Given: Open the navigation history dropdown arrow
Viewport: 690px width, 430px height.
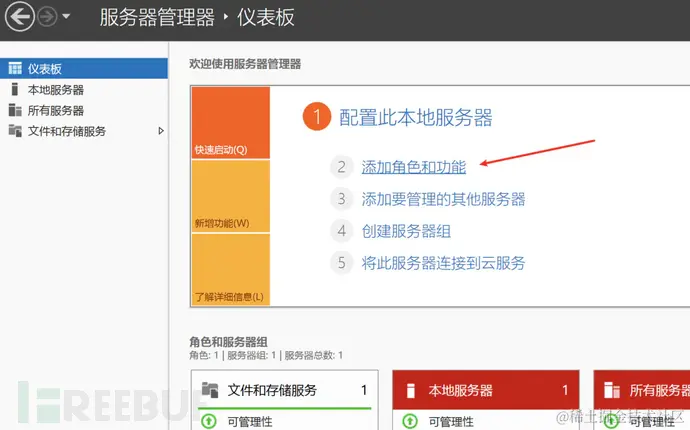Looking at the screenshot, I should (66, 17).
